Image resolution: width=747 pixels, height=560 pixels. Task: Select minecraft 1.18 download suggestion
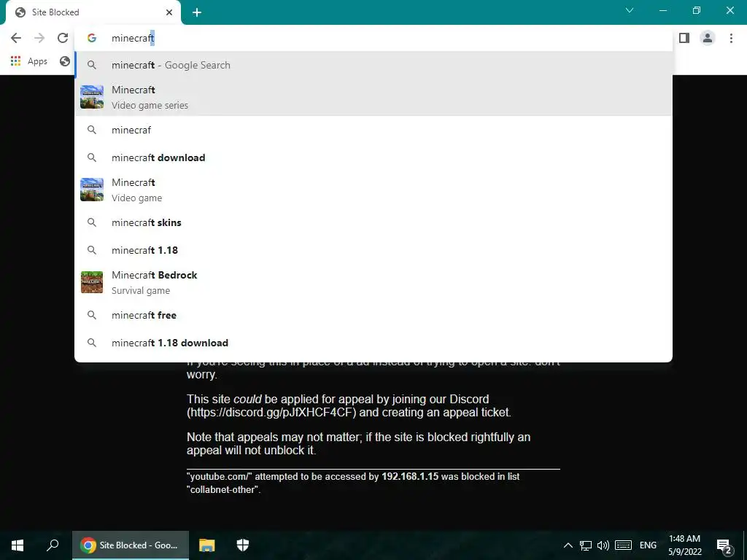pos(373,343)
